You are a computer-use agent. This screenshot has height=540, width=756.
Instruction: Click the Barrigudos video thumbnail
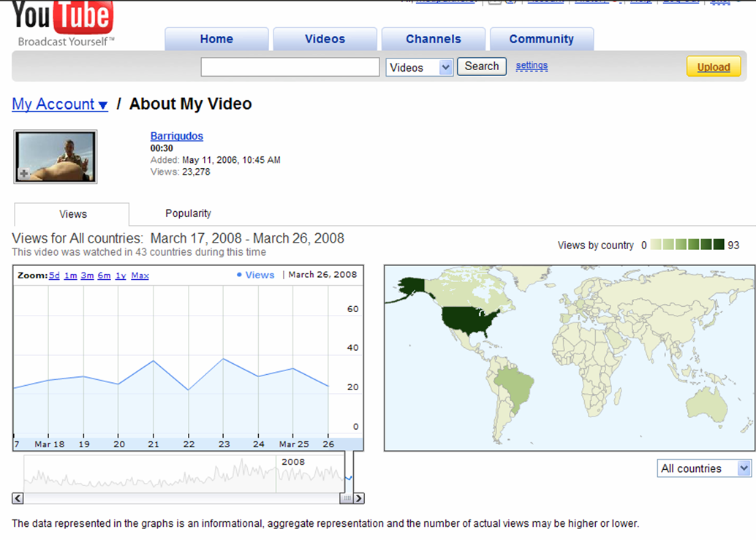point(56,156)
